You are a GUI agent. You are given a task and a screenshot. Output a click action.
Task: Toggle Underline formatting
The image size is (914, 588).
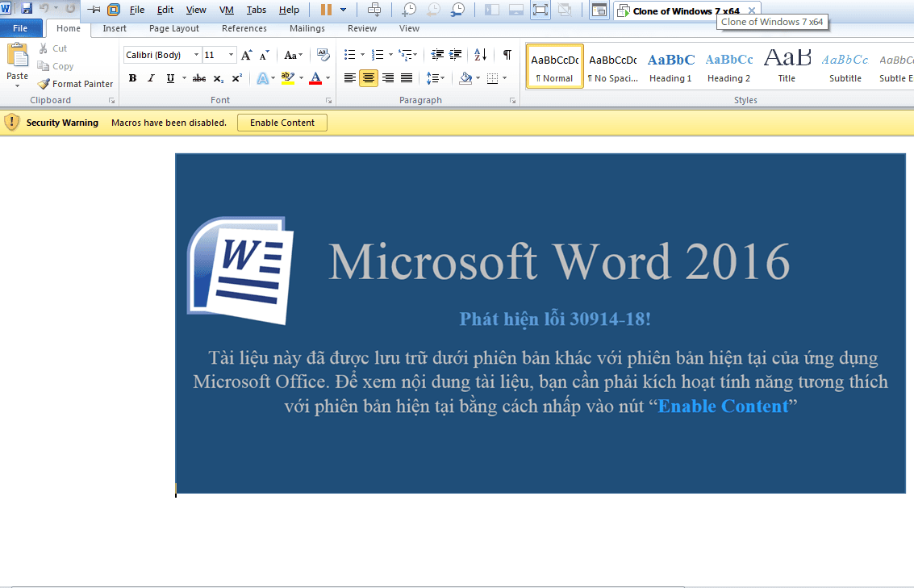170,78
